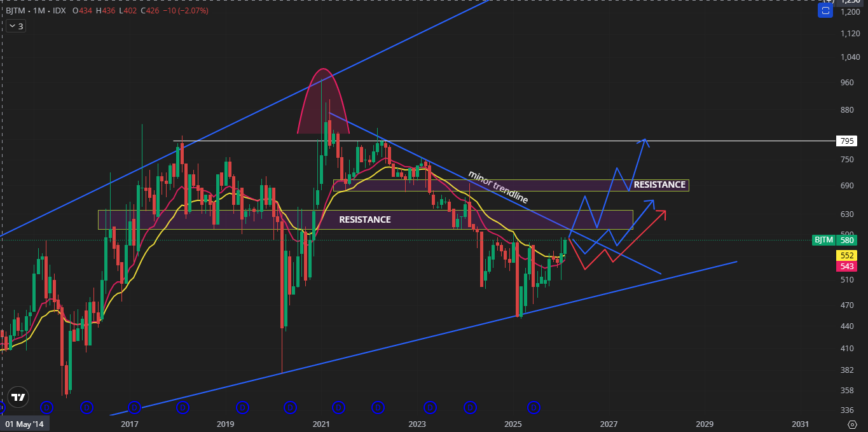Image resolution: width=868 pixels, height=432 pixels.
Task: Select dividend marker midway between 2021 and 2023
Action: pos(378,407)
